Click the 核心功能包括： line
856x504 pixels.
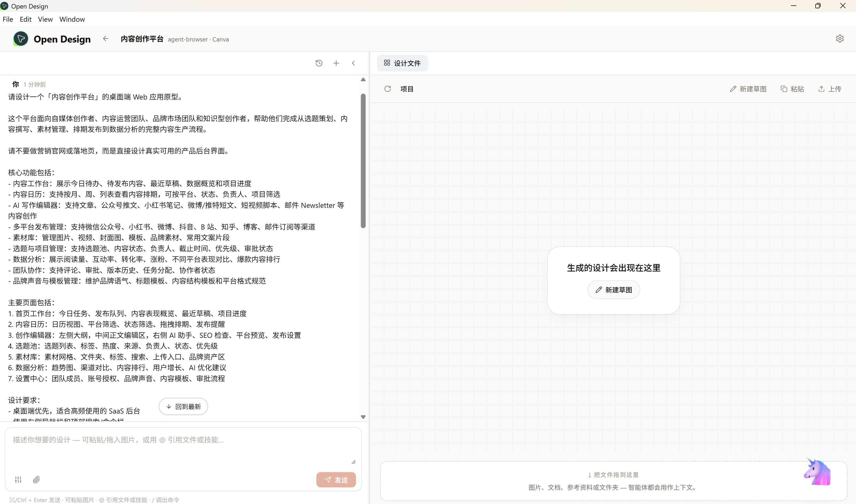click(31, 173)
